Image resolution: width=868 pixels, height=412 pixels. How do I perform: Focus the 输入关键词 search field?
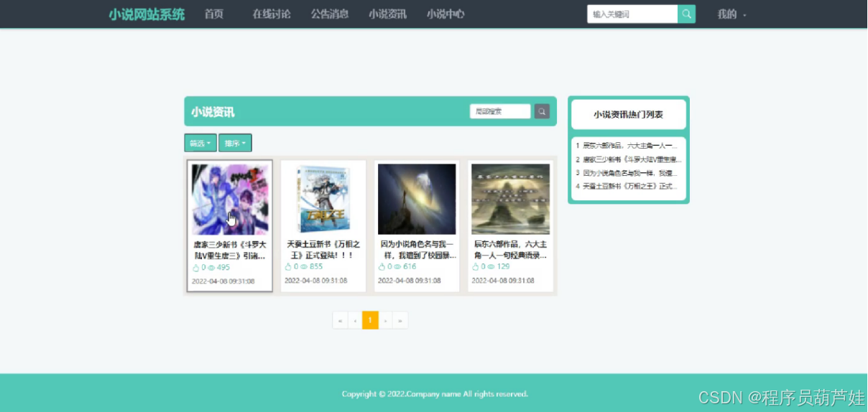coord(632,14)
